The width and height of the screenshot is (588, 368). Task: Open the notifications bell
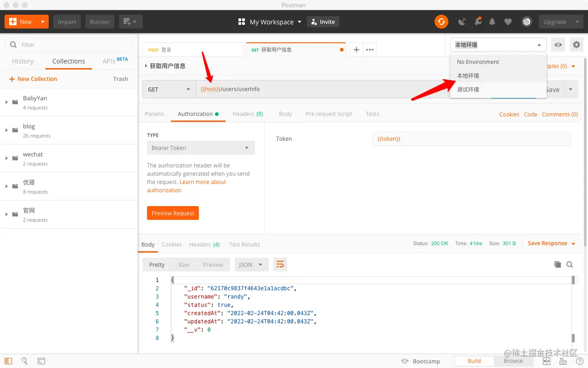(492, 22)
